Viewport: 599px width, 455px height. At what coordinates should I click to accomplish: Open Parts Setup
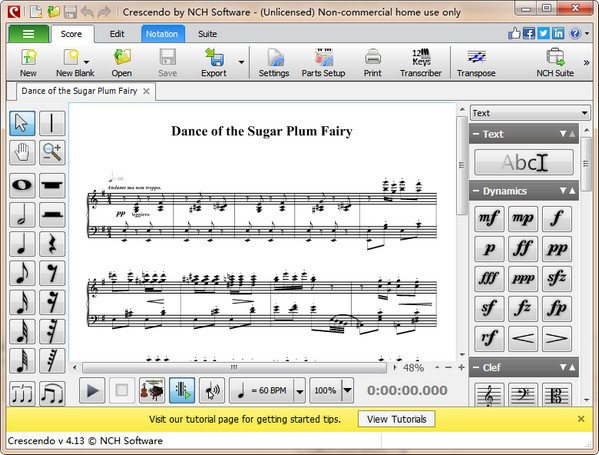click(324, 63)
